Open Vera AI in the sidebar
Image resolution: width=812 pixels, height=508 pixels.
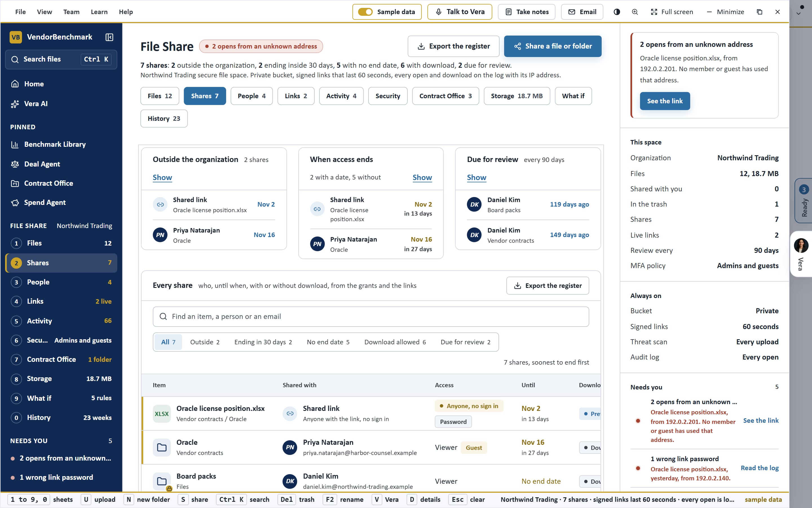pos(61,104)
